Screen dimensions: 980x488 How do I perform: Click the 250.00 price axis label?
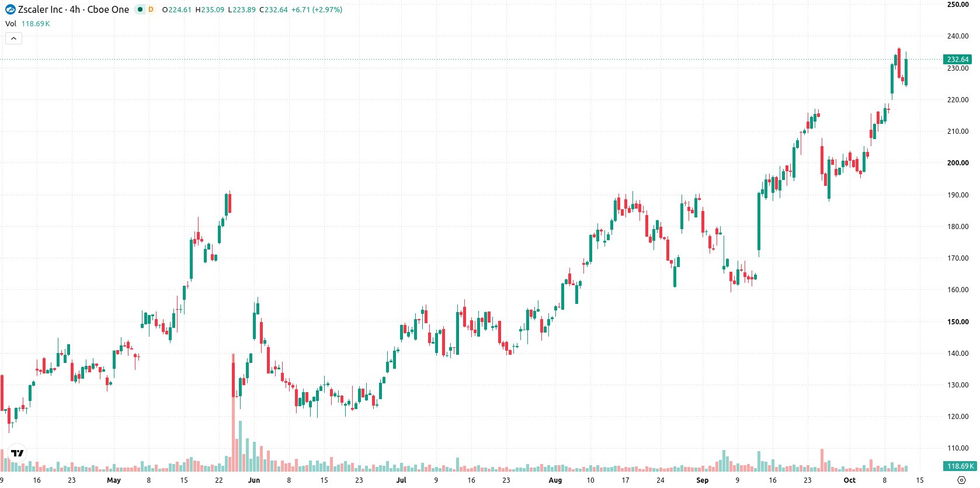point(958,5)
